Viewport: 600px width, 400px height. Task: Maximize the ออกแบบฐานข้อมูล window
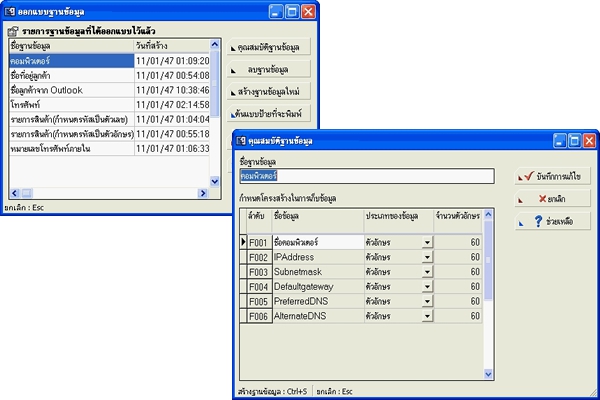[292, 12]
